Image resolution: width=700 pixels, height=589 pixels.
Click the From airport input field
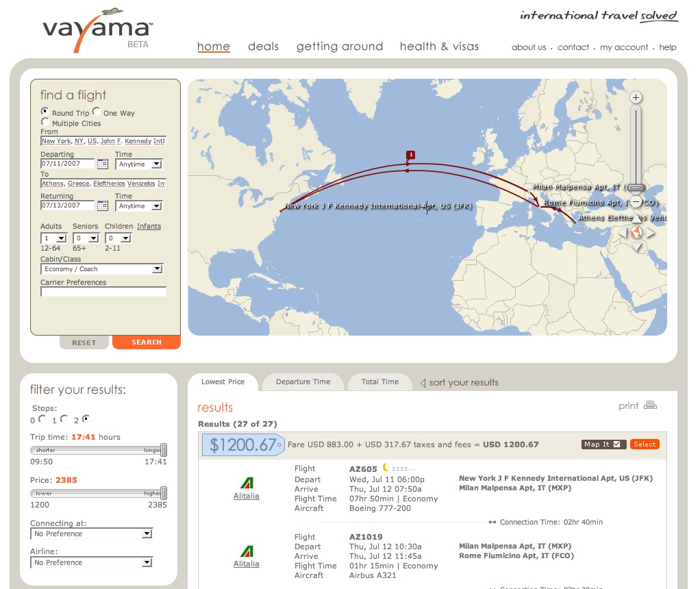pos(103,141)
